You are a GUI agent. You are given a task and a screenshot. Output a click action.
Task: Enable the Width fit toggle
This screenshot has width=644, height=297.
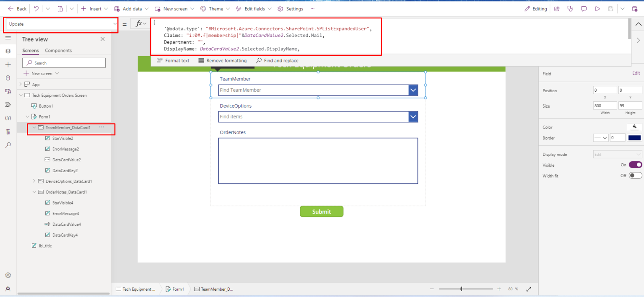(635, 176)
